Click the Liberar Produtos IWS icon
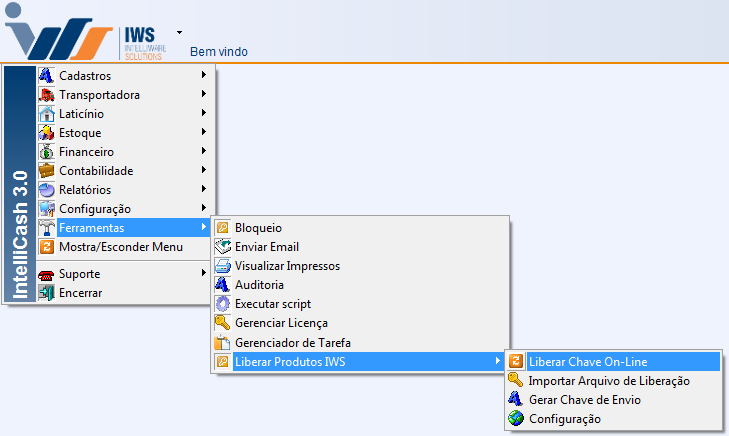This screenshot has width=729, height=436. click(223, 362)
